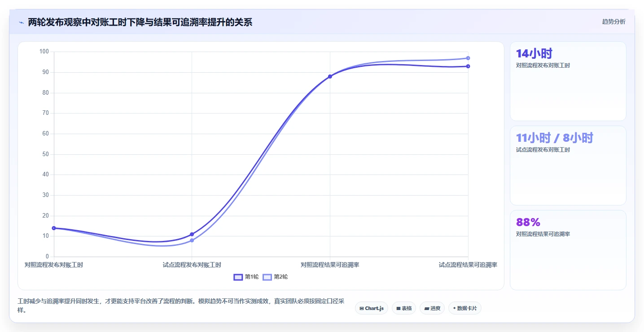Click the 11小时 / 8小时 stat card value

pyautogui.click(x=555, y=138)
